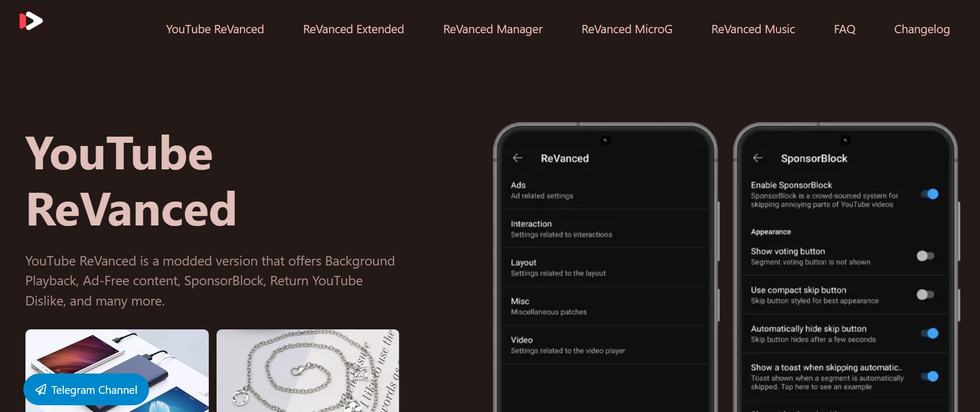View the Changelog page
The image size is (980, 412).
(922, 29)
